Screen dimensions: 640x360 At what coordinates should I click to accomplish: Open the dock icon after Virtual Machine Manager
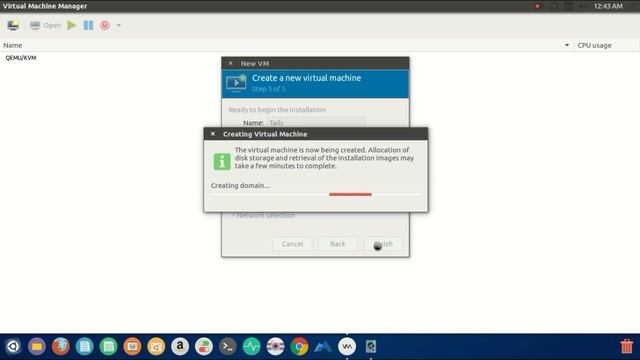(x=371, y=347)
